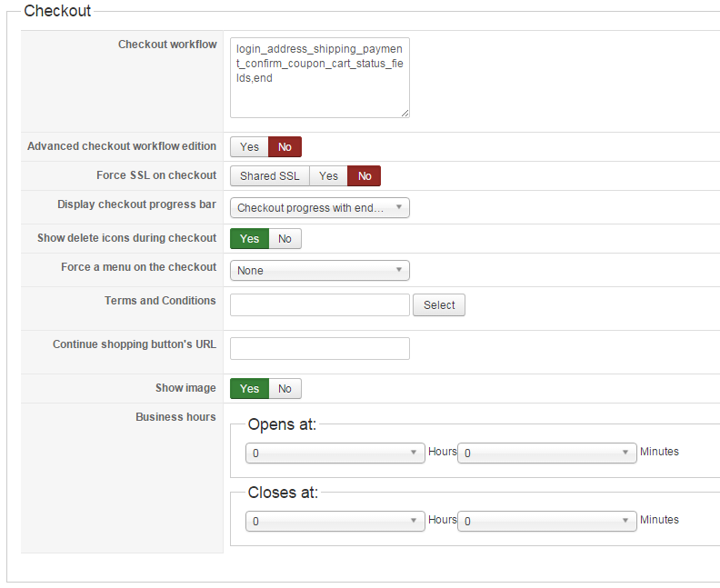The image size is (720, 588).
Task: Click the Select button for Terms and Conditions
Action: [x=439, y=305]
